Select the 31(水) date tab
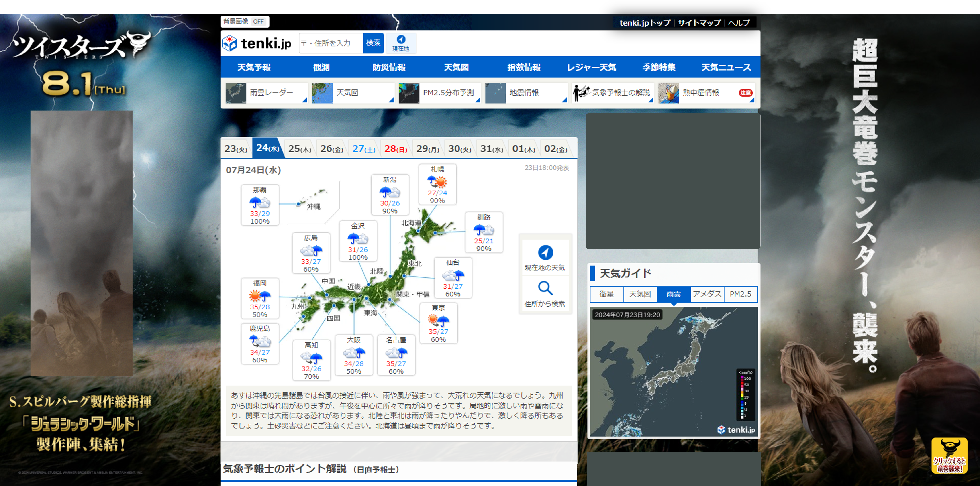 pos(492,149)
